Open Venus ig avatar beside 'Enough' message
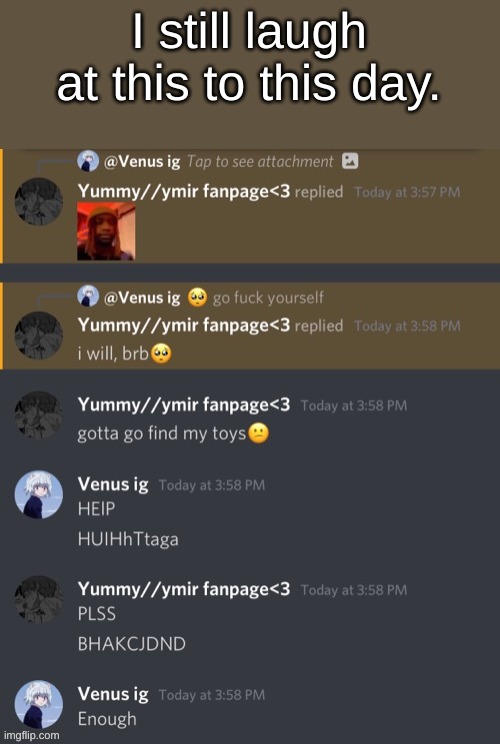 coord(38,704)
